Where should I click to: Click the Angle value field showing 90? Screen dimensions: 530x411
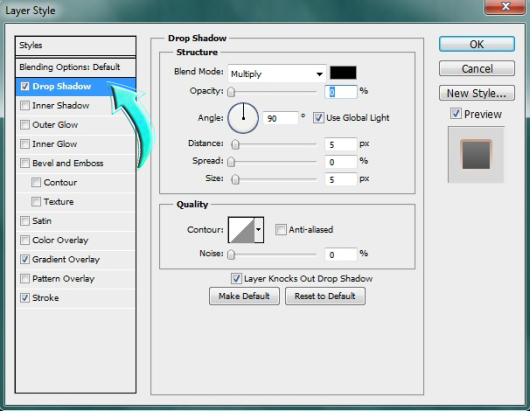pos(281,118)
